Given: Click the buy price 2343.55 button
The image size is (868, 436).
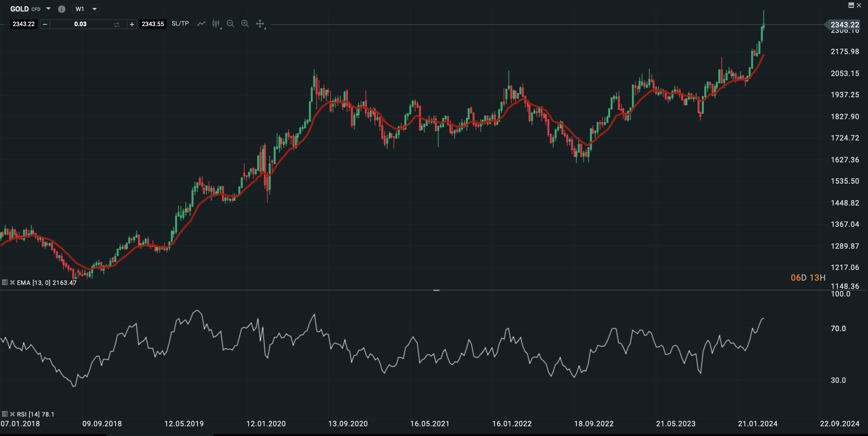Looking at the screenshot, I should point(153,24).
